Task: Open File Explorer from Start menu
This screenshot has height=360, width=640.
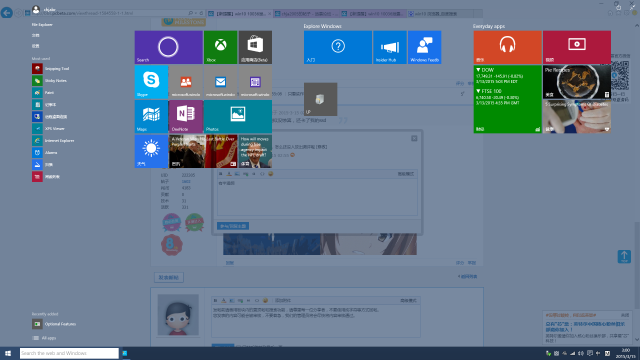Action: (x=42, y=24)
